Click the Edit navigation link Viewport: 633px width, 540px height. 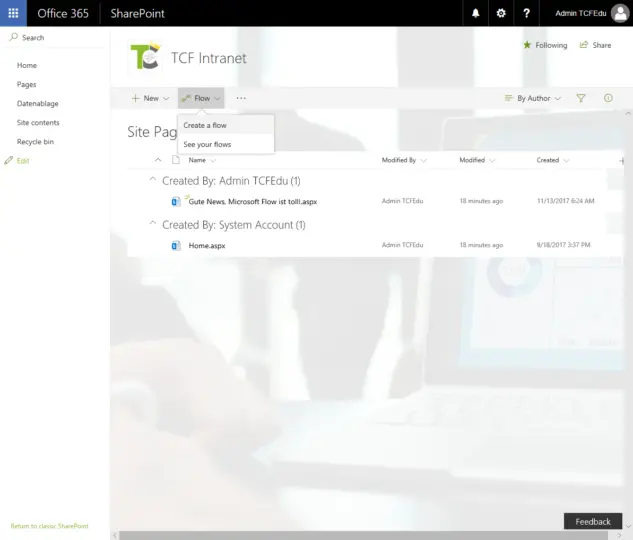(x=23, y=161)
